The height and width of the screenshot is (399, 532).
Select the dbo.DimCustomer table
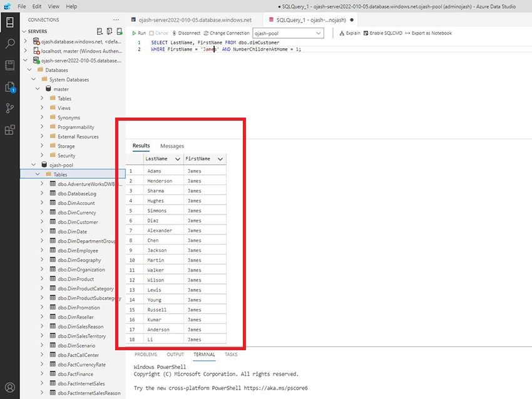point(78,222)
